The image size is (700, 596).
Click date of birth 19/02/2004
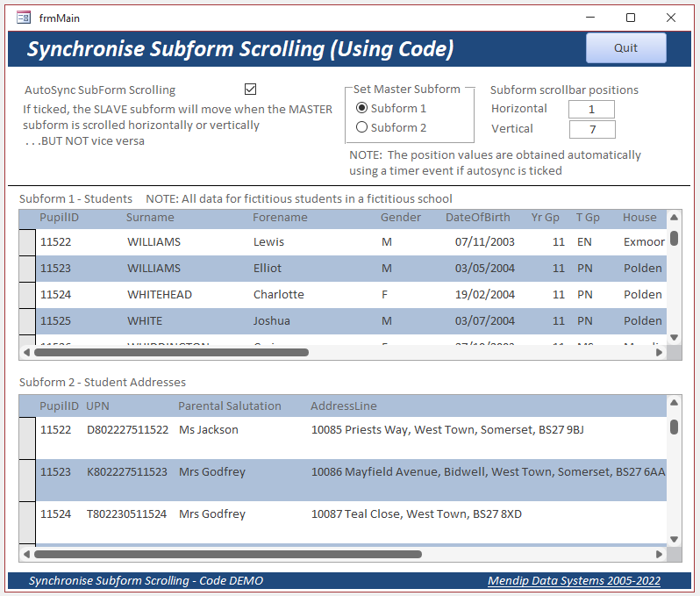click(x=485, y=295)
